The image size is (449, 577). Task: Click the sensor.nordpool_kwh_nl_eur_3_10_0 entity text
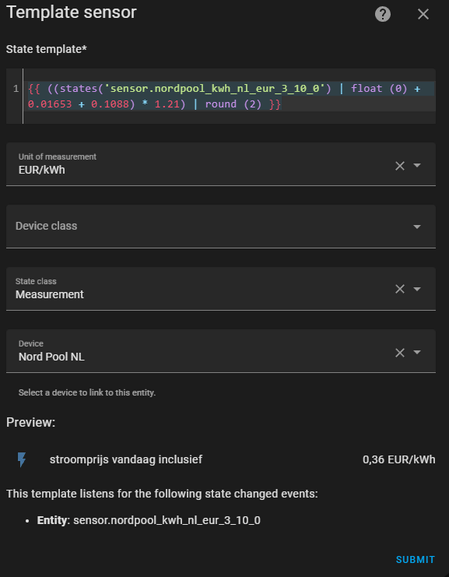pos(167,520)
